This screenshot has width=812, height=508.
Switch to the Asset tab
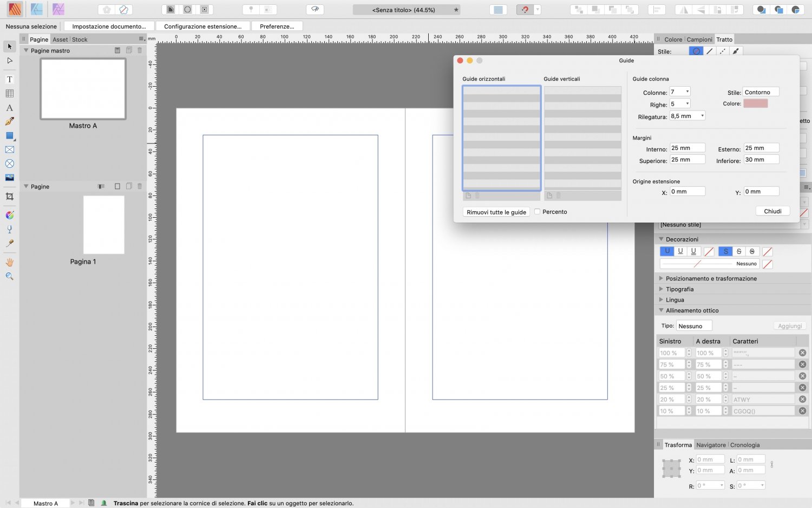pos(60,40)
